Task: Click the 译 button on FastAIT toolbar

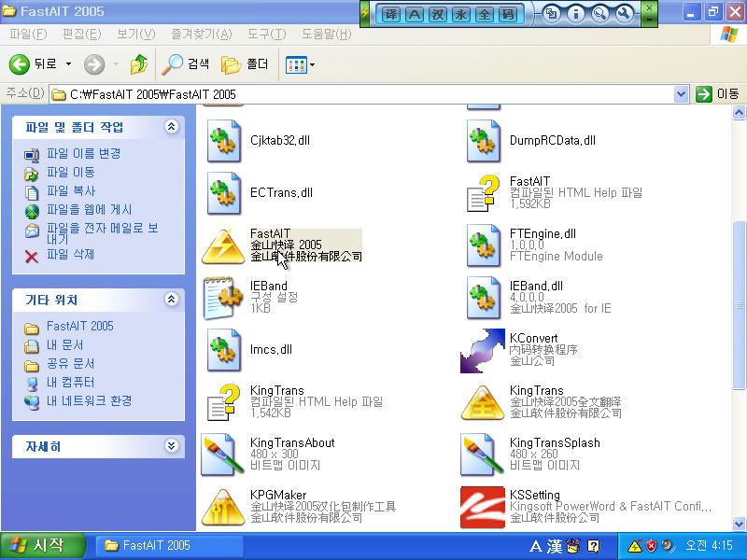Action: pyautogui.click(x=390, y=14)
